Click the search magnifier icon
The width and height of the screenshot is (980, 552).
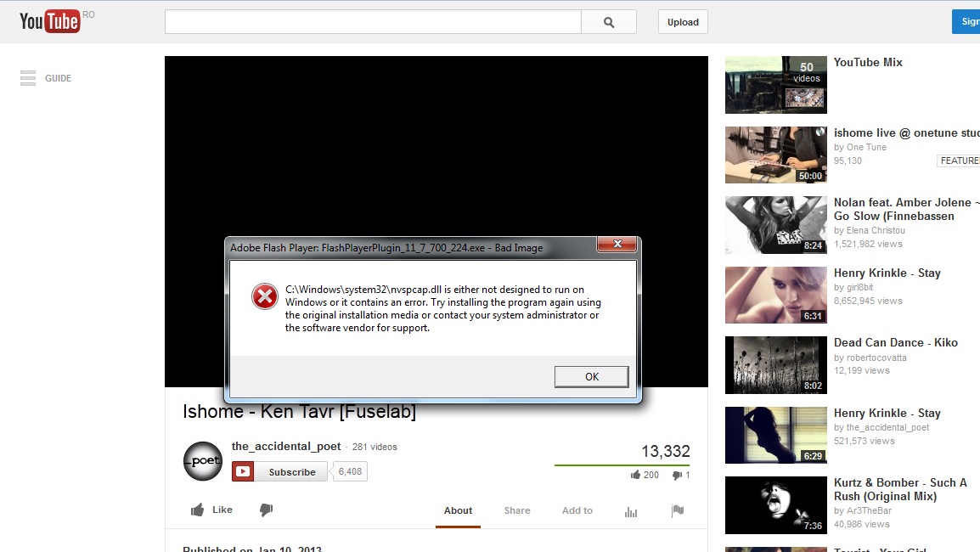[x=608, y=21]
